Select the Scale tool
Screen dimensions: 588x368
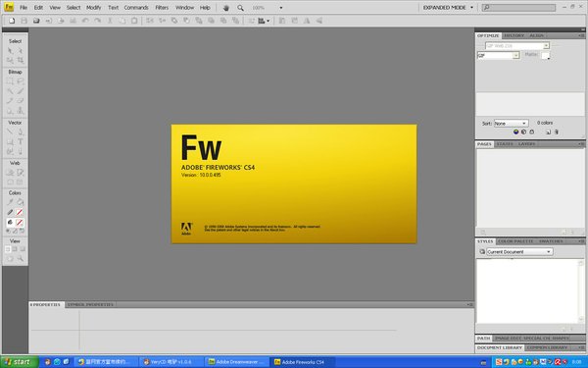click(x=10, y=60)
